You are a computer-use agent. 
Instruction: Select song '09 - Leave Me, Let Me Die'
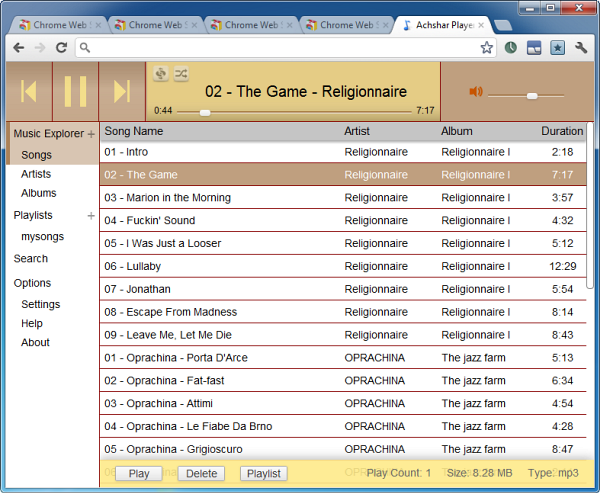[343, 335]
